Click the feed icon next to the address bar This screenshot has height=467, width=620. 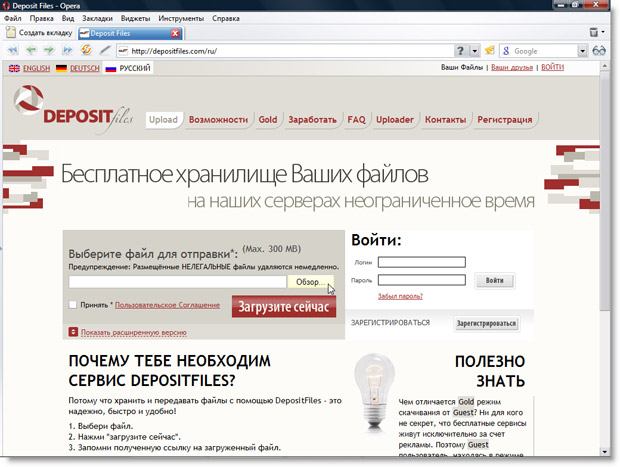(x=490, y=50)
